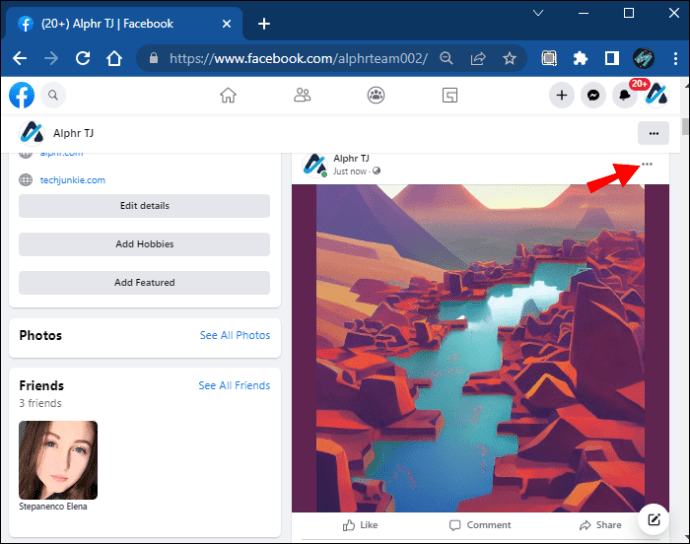Click the Facebook logo icon
Viewport: 690px width, 544px height.
(22, 95)
